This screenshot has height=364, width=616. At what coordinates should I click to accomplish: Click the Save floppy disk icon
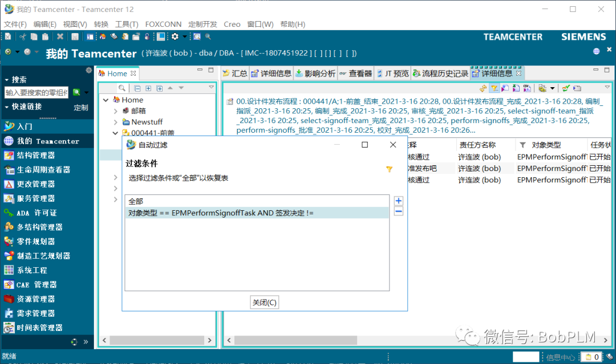(75, 36)
